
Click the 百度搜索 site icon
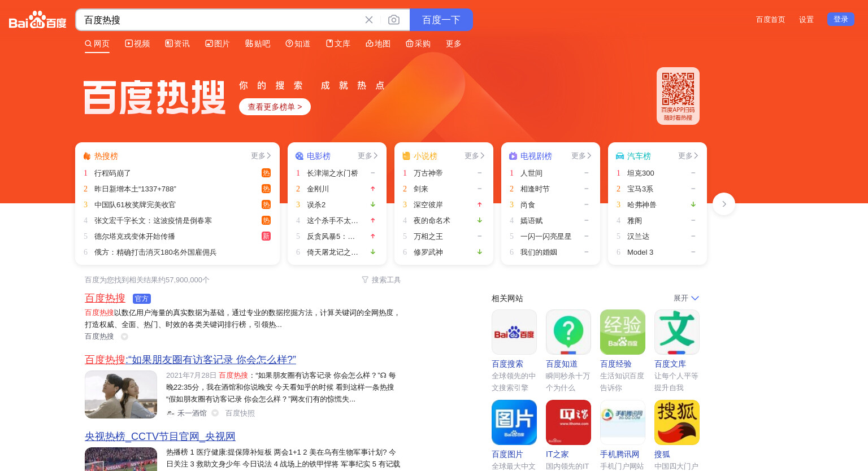(514, 332)
